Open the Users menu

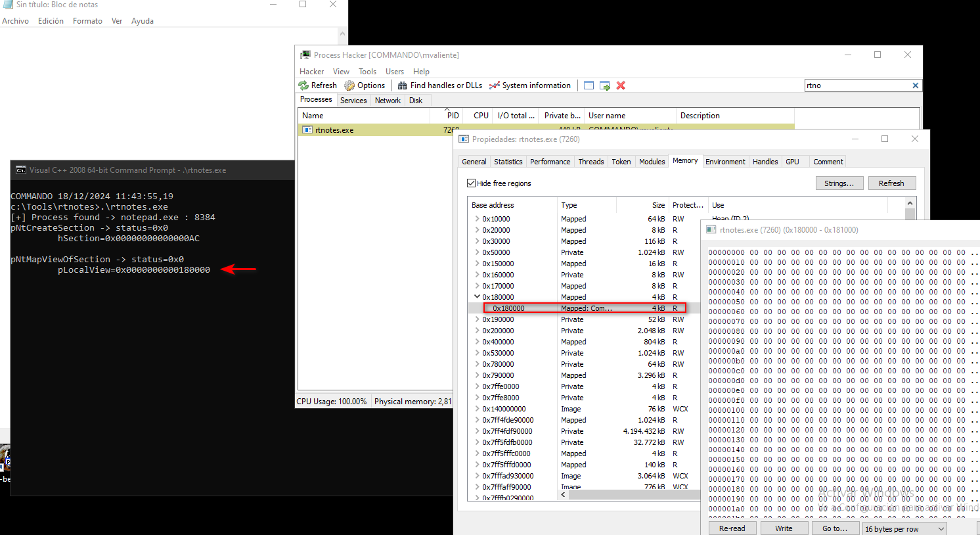click(395, 72)
